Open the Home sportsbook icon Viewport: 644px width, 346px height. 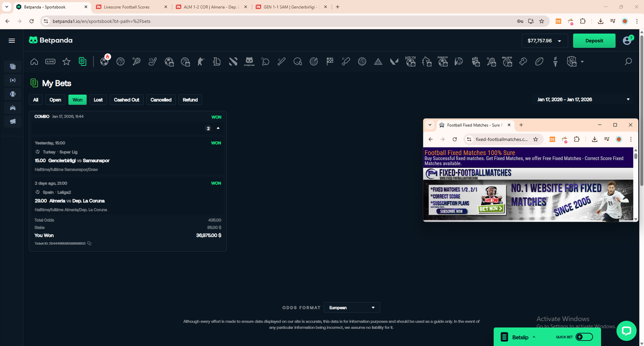tap(34, 62)
